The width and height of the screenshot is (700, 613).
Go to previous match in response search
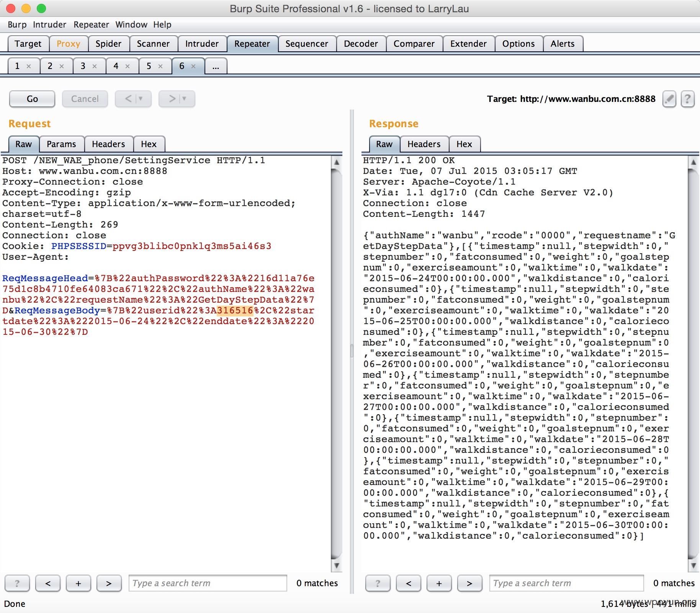tap(408, 583)
